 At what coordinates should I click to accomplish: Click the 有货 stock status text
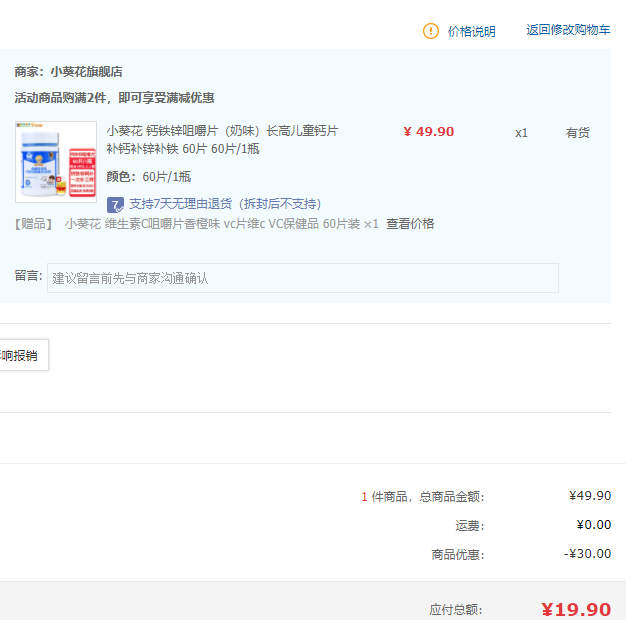click(577, 133)
